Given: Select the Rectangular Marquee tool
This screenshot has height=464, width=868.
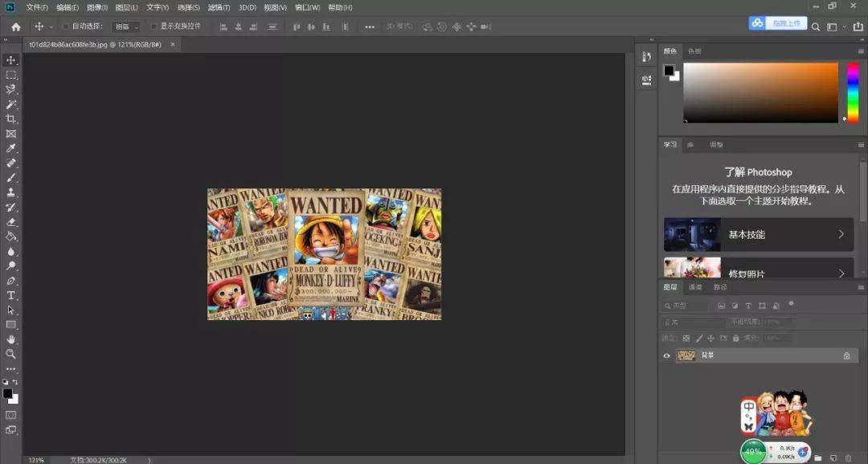Looking at the screenshot, I should pyautogui.click(x=10, y=75).
